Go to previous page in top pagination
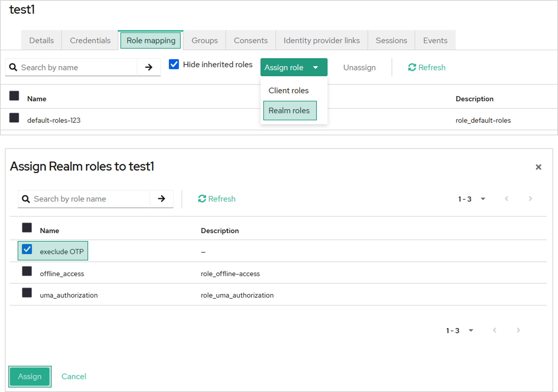Screen dimensions: 558x392 point(506,199)
